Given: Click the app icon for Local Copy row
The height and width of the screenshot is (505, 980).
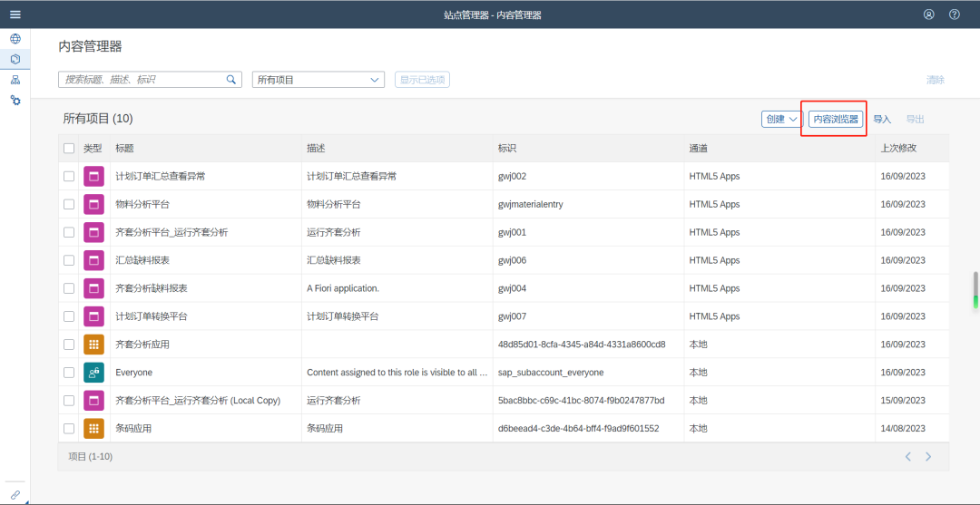Looking at the screenshot, I should [x=93, y=400].
